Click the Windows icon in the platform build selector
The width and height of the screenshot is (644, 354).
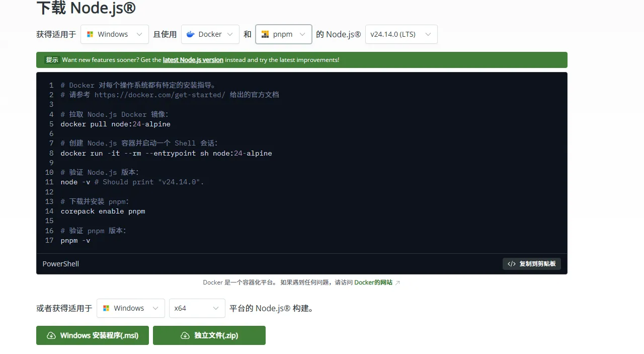pyautogui.click(x=106, y=308)
